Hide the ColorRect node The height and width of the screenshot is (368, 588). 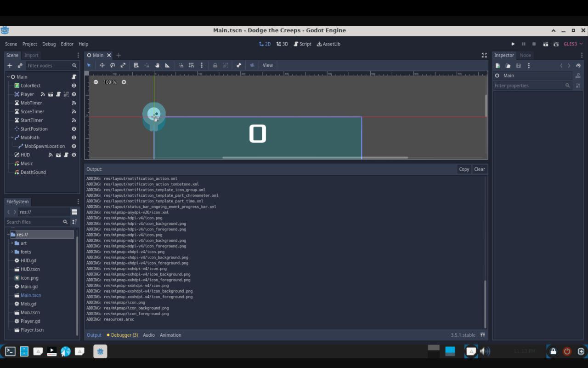73,85
